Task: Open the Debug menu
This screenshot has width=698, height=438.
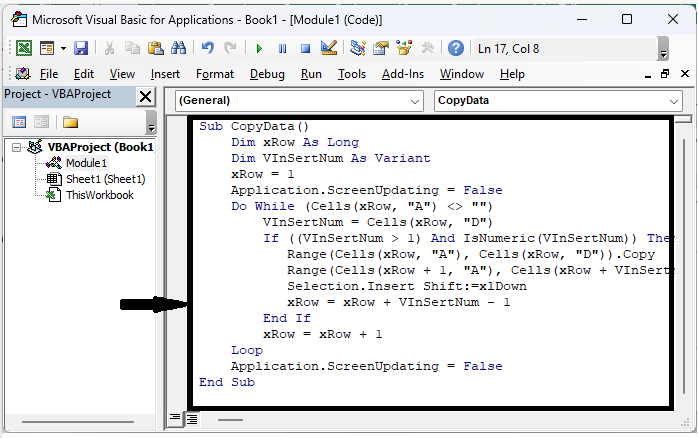Action: (267, 74)
